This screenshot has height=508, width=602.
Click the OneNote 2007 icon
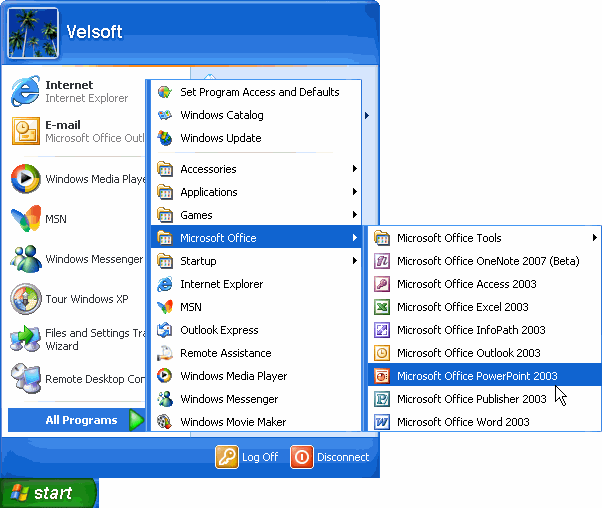382,261
